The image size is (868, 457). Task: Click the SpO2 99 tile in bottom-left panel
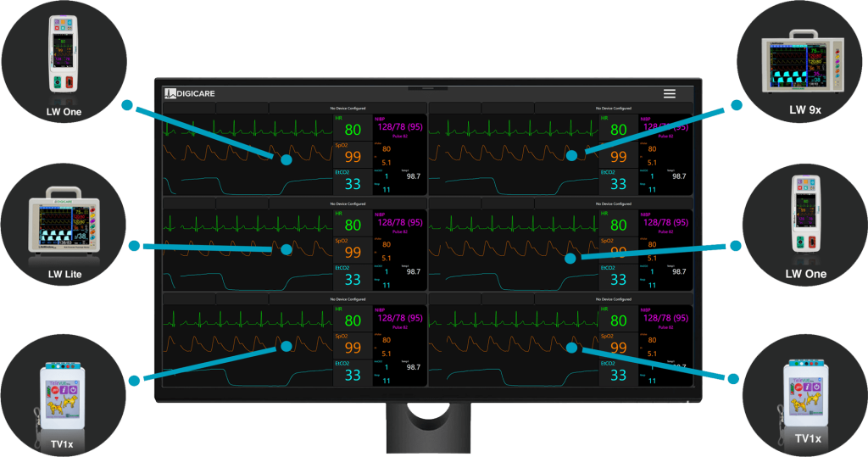click(x=353, y=346)
